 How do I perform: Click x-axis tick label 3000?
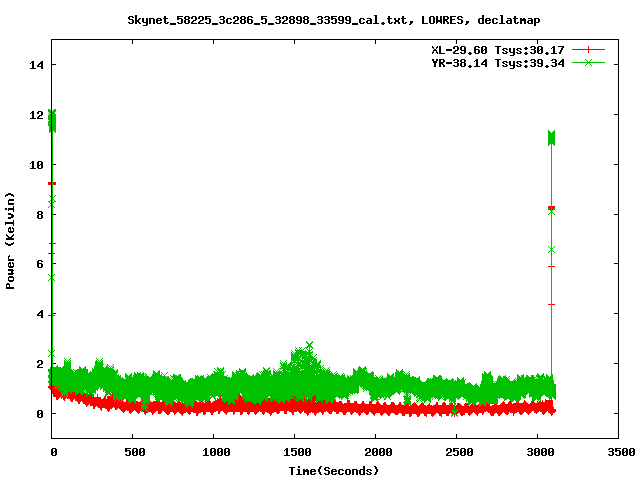(x=540, y=452)
